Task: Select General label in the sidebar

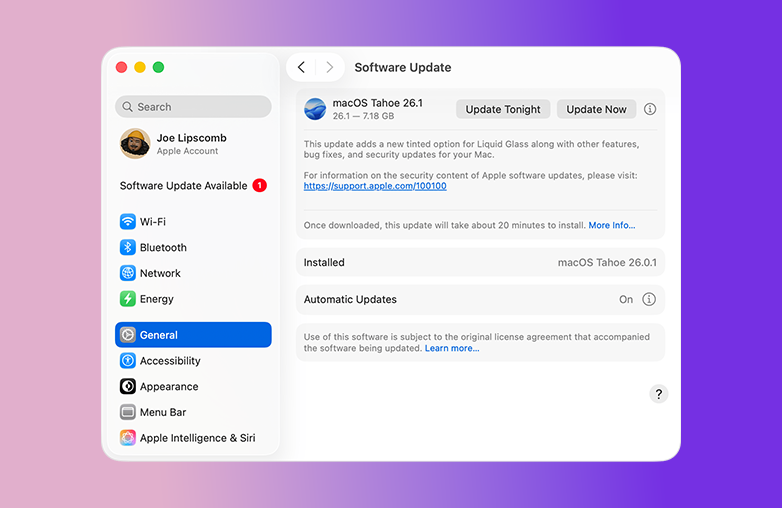Action: tap(159, 335)
